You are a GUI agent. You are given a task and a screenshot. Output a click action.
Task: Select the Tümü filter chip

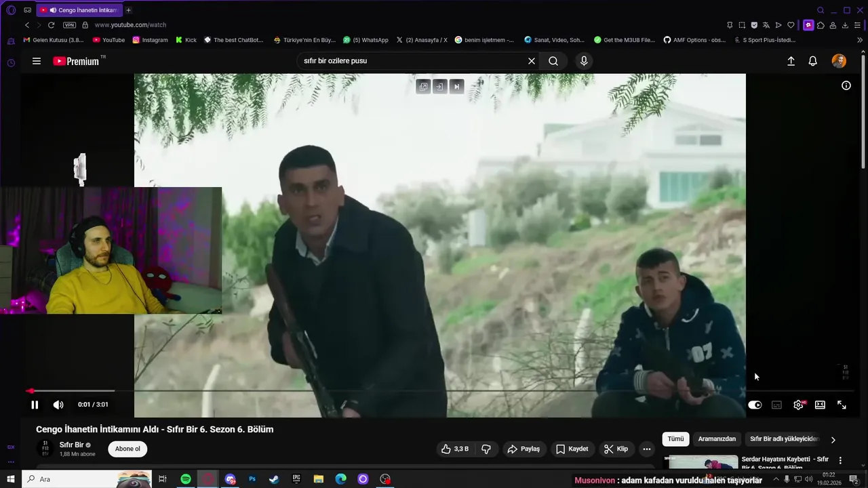point(675,439)
